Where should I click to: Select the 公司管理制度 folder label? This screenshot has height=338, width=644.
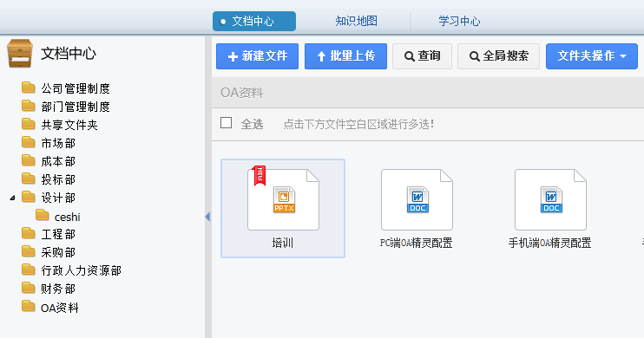76,88
